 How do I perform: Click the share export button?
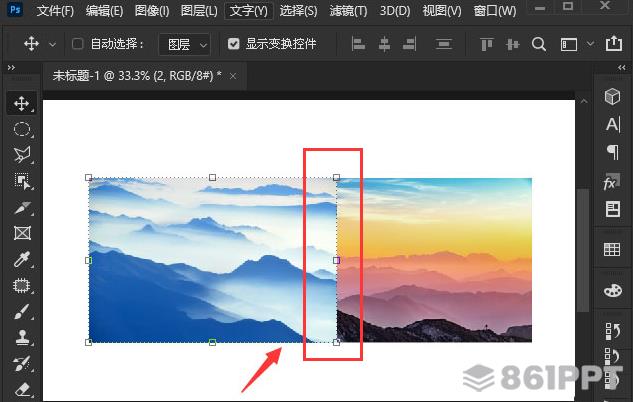[x=614, y=43]
